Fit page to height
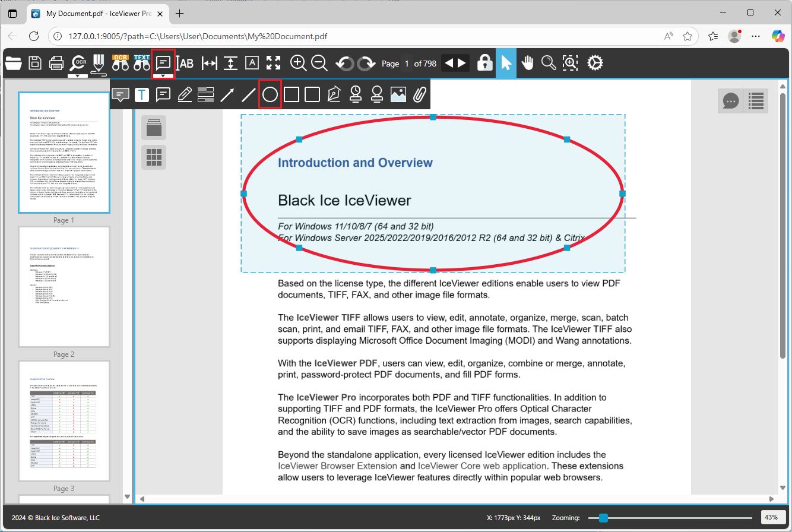This screenshot has width=792, height=532. 231,64
